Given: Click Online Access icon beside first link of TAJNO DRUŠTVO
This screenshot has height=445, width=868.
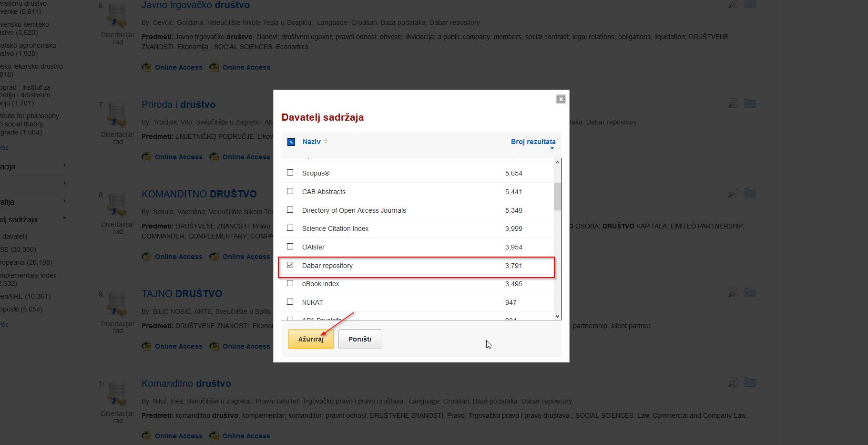Looking at the screenshot, I should point(146,346).
